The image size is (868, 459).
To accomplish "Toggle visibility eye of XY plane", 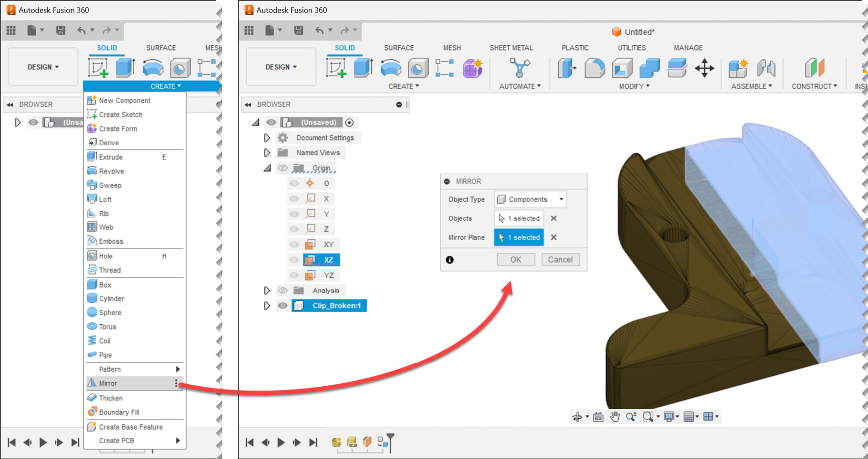I will click(294, 244).
